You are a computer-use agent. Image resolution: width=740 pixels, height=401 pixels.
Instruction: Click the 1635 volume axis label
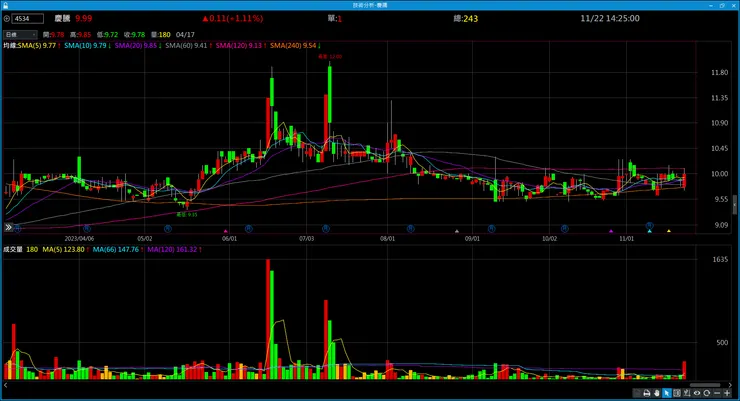720,259
